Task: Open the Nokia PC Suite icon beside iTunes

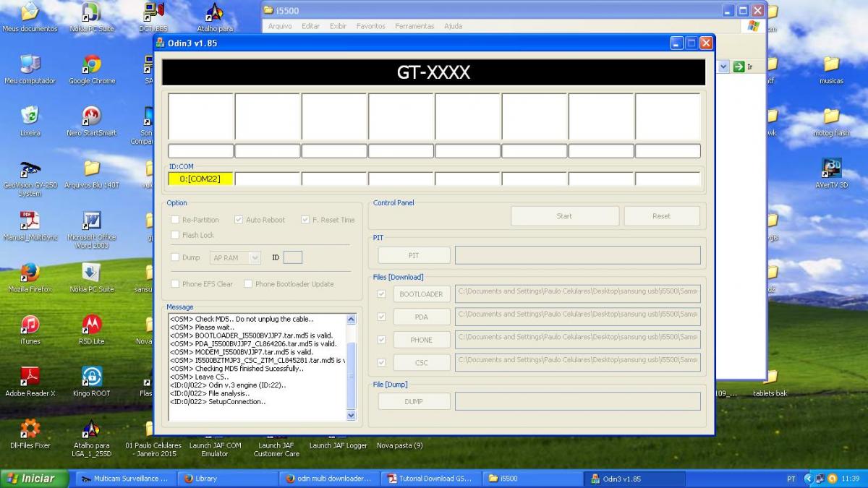Action: click(92, 278)
